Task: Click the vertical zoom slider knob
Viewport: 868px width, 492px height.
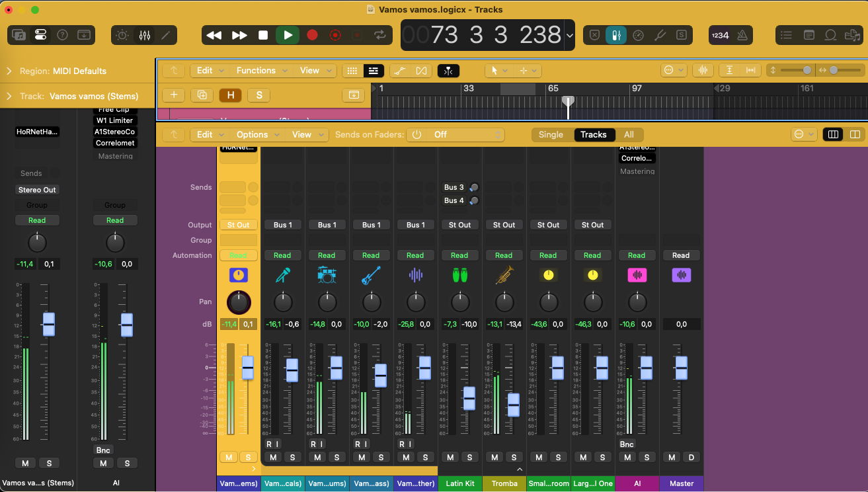Action: pos(807,70)
